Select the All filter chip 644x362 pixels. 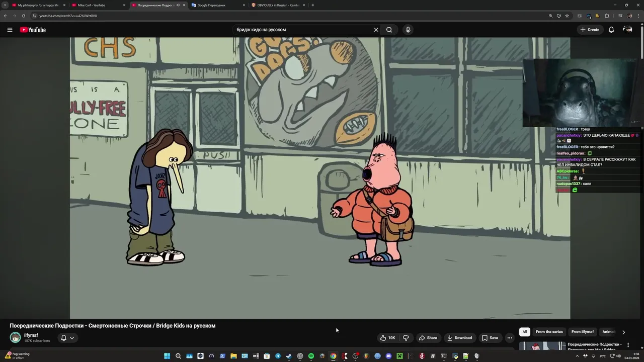525,332
